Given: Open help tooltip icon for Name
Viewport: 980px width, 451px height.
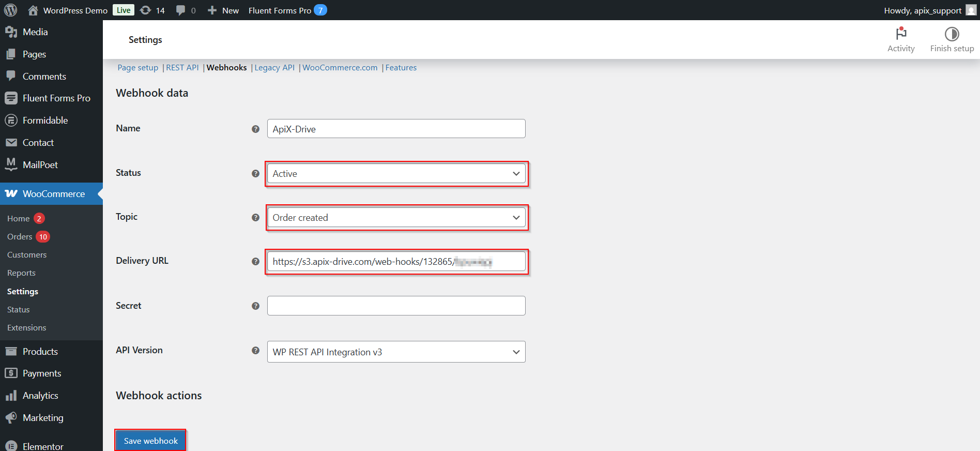Looking at the screenshot, I should coord(255,129).
